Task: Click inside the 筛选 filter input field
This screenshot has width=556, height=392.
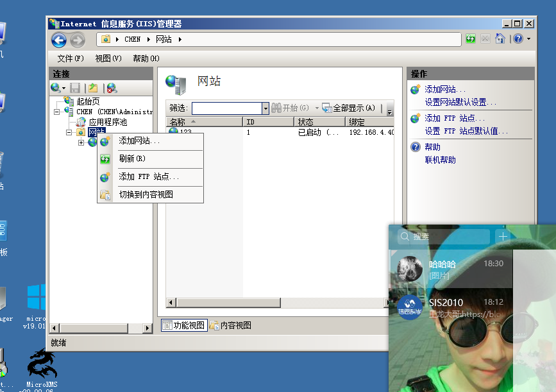Action: (227, 108)
